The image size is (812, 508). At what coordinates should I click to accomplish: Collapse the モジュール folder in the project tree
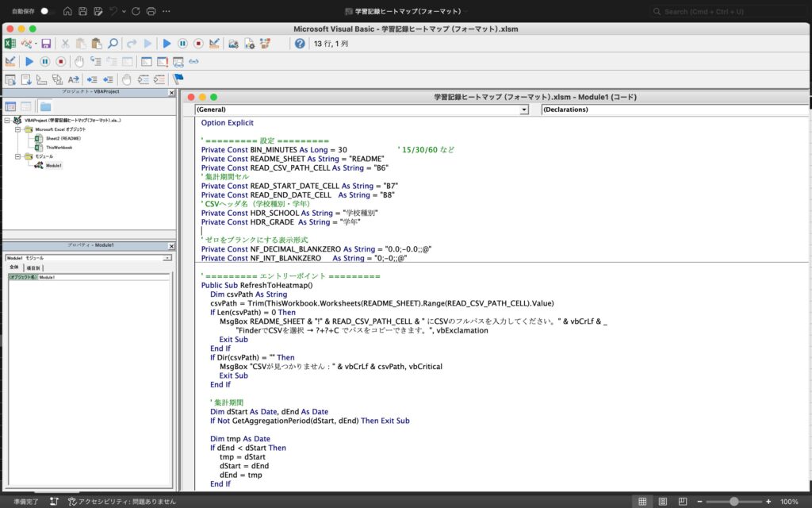(x=18, y=156)
